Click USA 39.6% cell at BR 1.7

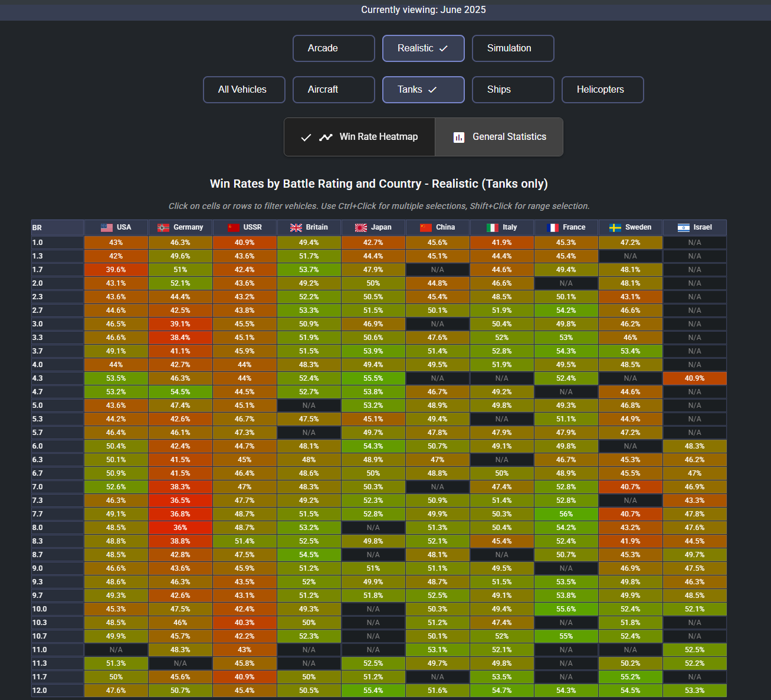(x=116, y=270)
